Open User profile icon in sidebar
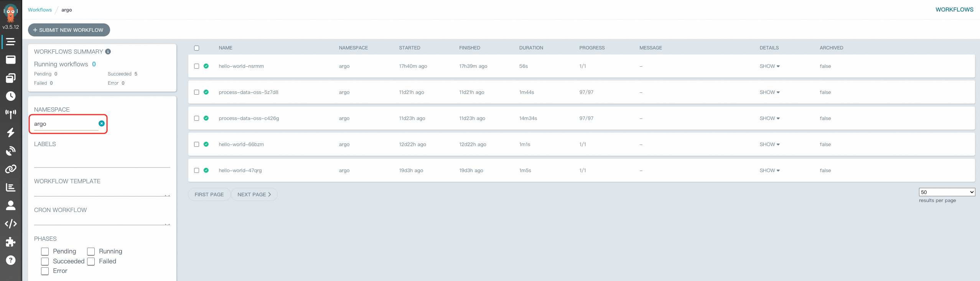The width and height of the screenshot is (980, 281). (x=11, y=205)
